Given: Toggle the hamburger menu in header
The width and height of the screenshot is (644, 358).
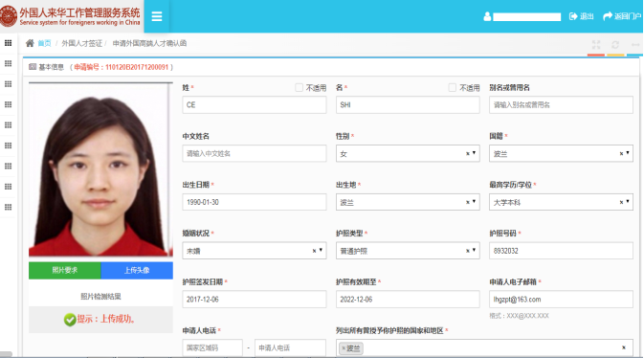Looking at the screenshot, I should pyautogui.click(x=157, y=16).
